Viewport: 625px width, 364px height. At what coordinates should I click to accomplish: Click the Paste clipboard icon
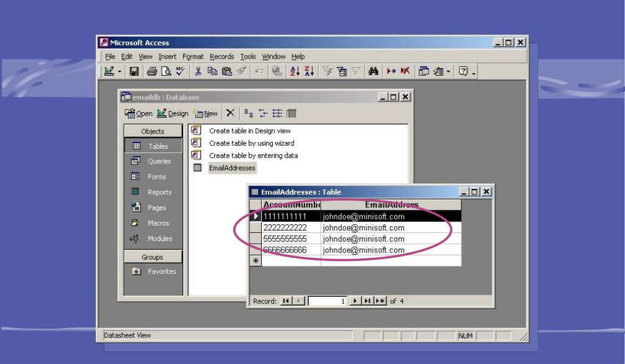click(x=227, y=71)
